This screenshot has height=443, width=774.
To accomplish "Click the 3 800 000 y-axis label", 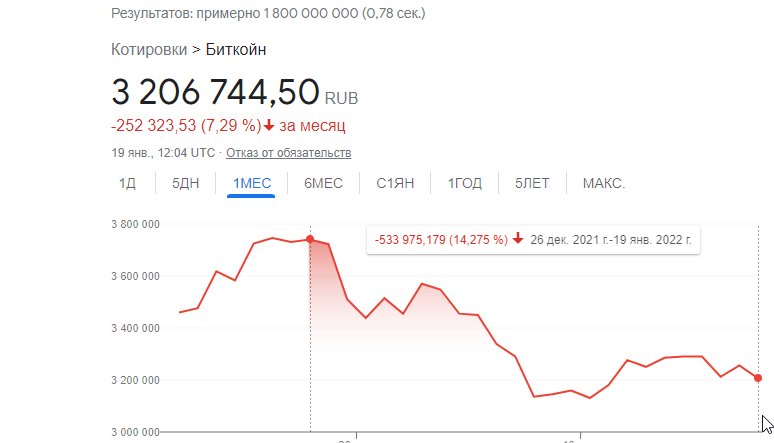I will pyautogui.click(x=135, y=224).
